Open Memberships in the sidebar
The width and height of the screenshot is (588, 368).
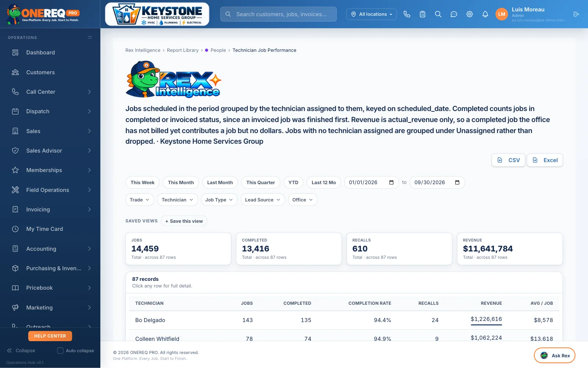pos(50,170)
